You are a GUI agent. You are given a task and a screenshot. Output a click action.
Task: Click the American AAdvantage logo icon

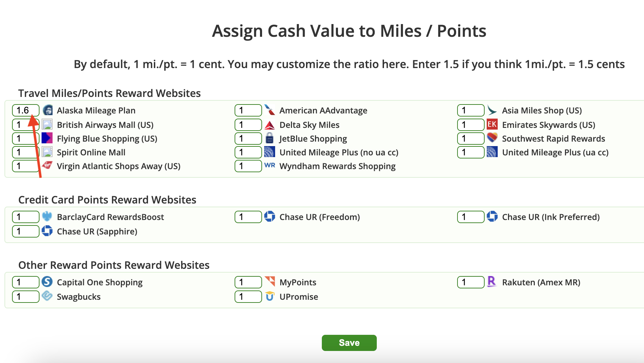[270, 110]
